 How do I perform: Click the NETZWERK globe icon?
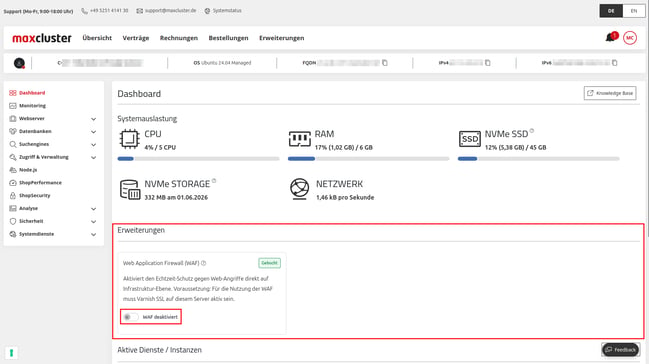tap(299, 189)
